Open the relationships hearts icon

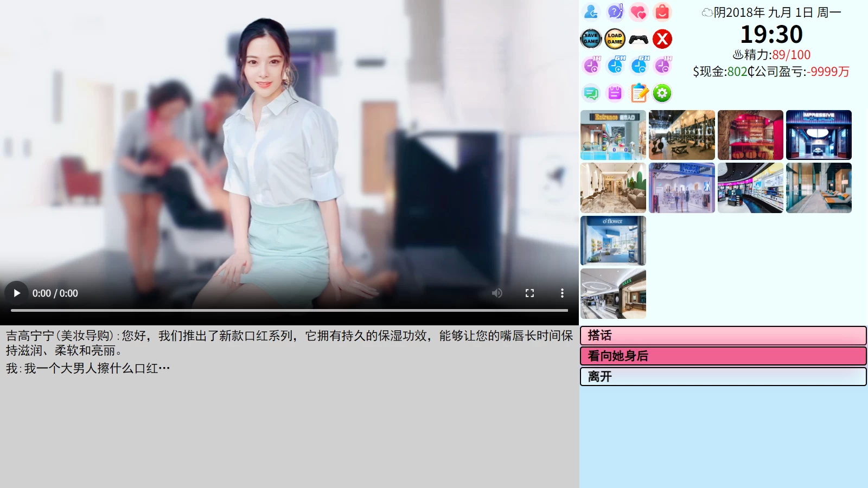click(x=639, y=11)
